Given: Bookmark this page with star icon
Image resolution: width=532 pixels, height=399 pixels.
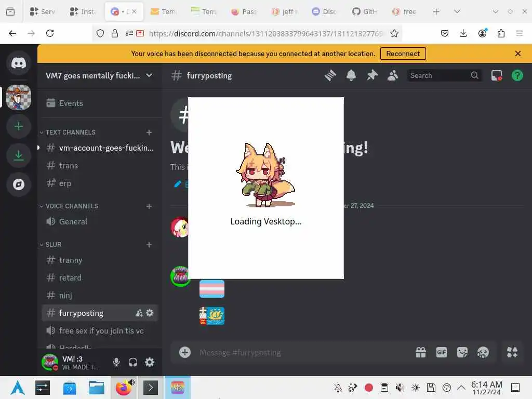Looking at the screenshot, I should [394, 33].
